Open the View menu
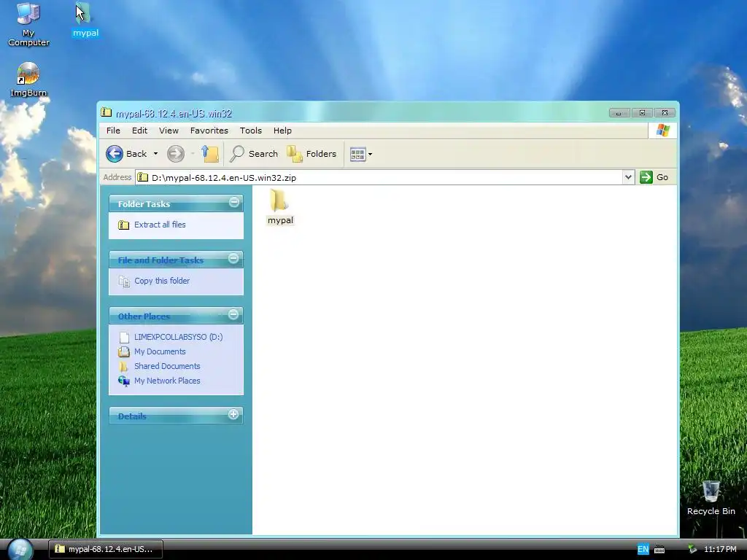The image size is (747, 560). 169,131
